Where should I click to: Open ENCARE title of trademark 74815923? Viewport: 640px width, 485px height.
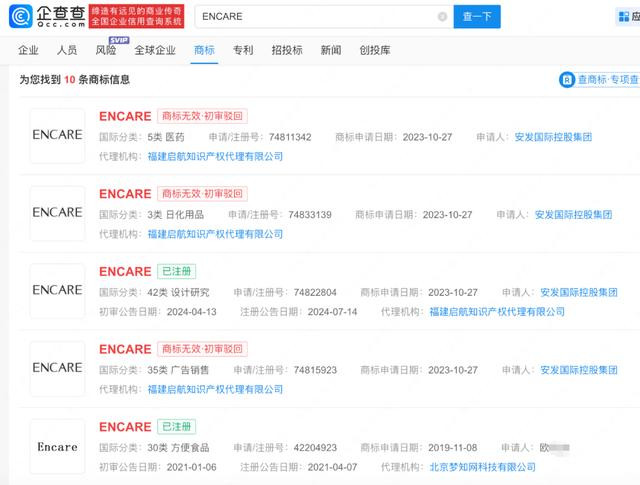125,349
